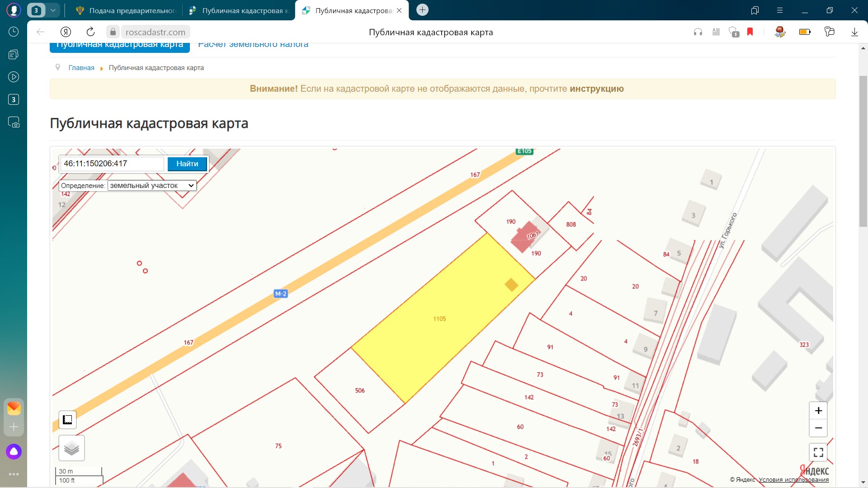
Task: Expand the земельный участок dropdown
Action: coord(152,186)
